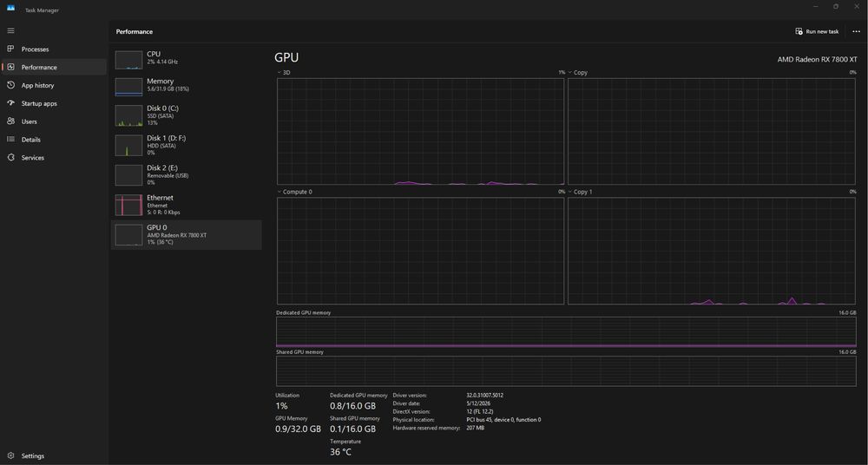This screenshot has width=868, height=465.
Task: Open the Compute 0 engine dropdown
Action: (x=279, y=192)
